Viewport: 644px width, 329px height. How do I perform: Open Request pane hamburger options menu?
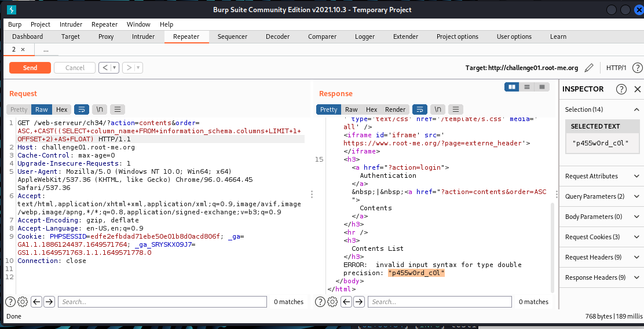tap(118, 109)
